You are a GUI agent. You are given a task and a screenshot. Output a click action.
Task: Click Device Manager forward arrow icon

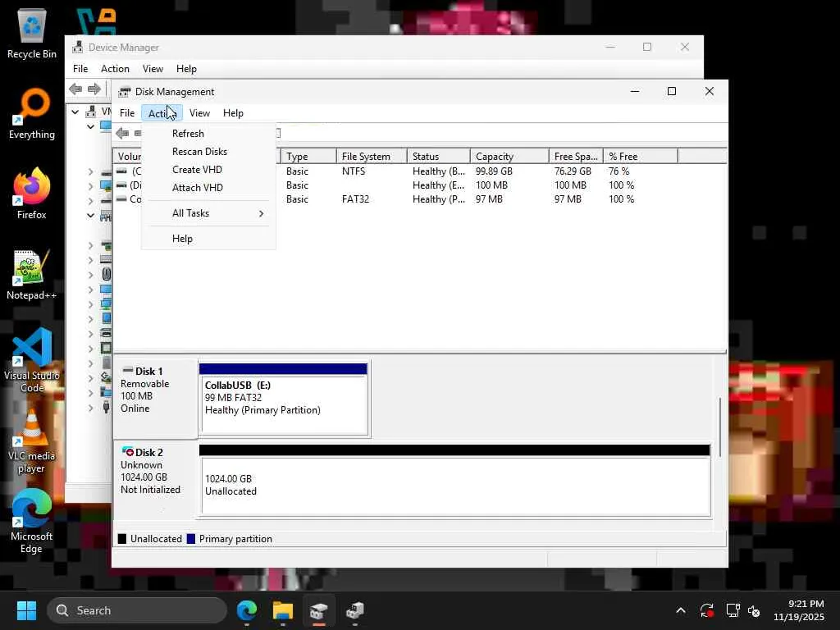pyautogui.click(x=94, y=89)
